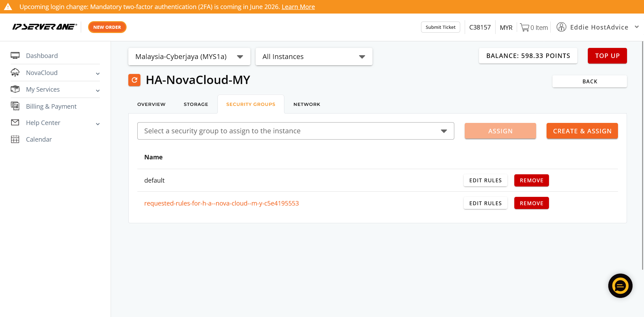This screenshot has height=317, width=644.
Task: Select the Security Groups tab
Action: (251, 104)
